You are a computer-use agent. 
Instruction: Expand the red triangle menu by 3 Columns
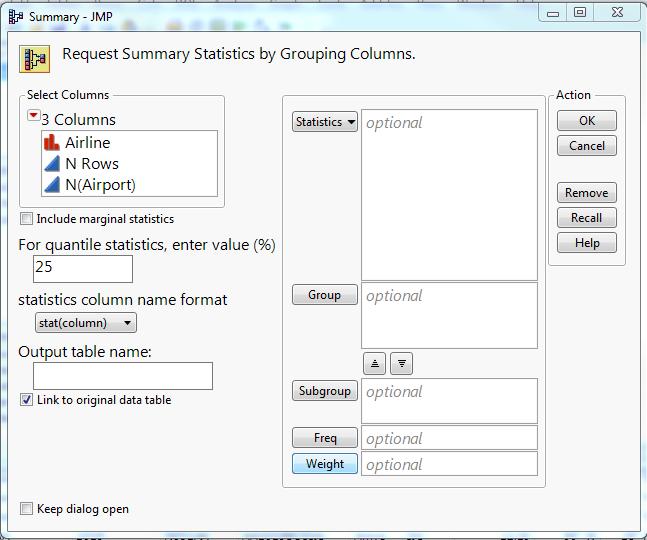click(x=34, y=116)
